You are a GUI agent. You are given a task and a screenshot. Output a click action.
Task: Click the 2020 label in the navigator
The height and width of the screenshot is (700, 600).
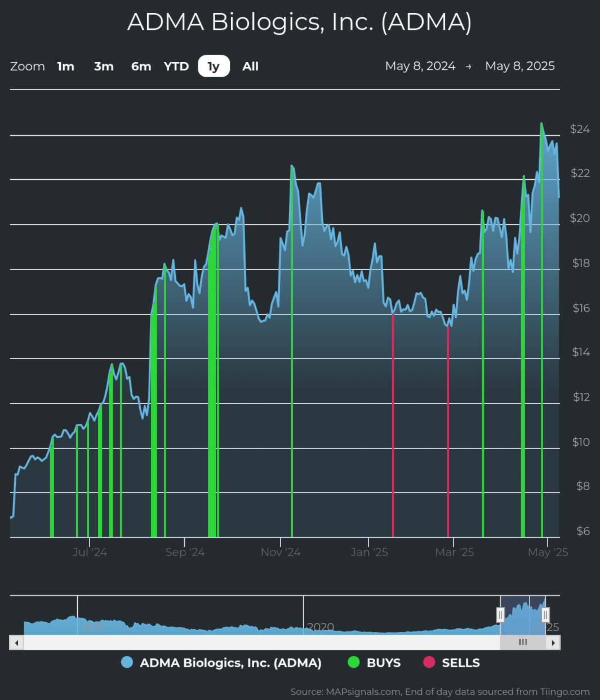coord(321,627)
